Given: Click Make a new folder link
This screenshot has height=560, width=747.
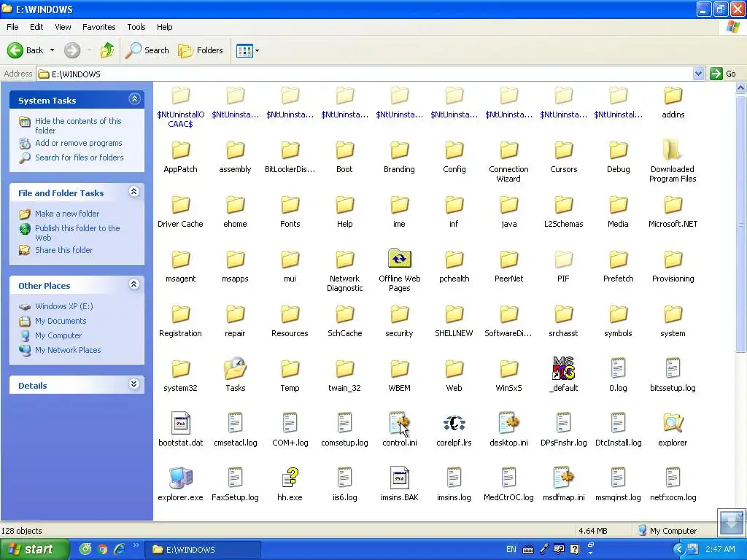Looking at the screenshot, I should click(67, 214).
